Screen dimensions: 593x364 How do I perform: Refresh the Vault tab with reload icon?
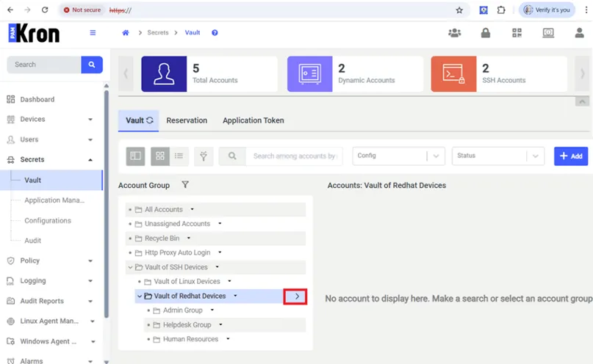click(x=150, y=120)
